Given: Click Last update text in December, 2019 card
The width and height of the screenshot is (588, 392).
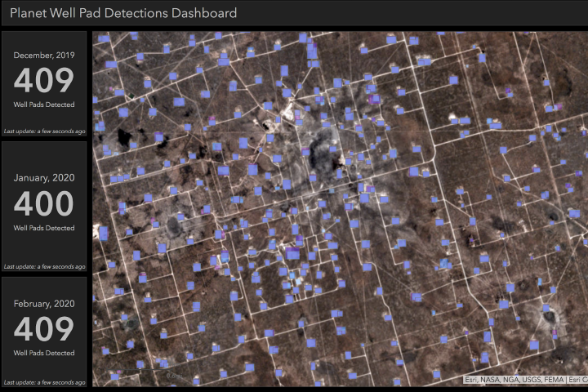Looking at the screenshot, I should coord(44,131).
